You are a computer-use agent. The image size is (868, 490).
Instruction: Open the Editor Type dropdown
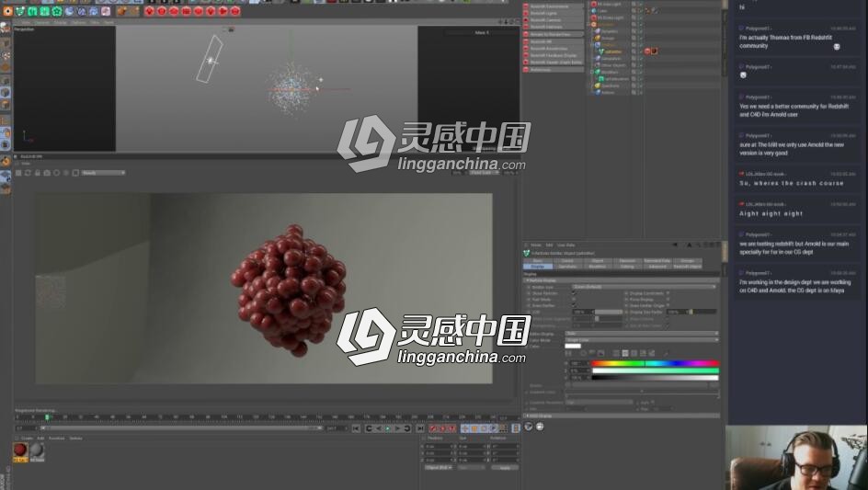(x=645, y=287)
